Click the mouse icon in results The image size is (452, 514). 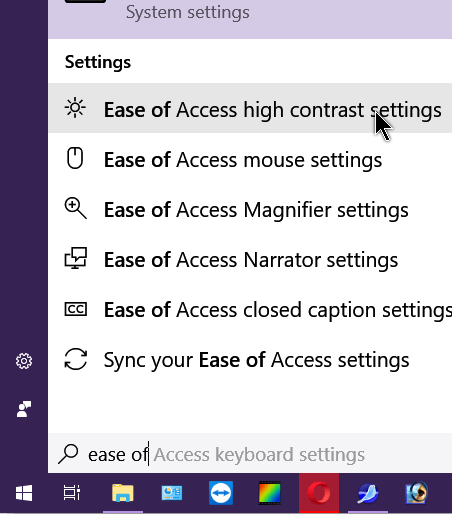pos(75,158)
